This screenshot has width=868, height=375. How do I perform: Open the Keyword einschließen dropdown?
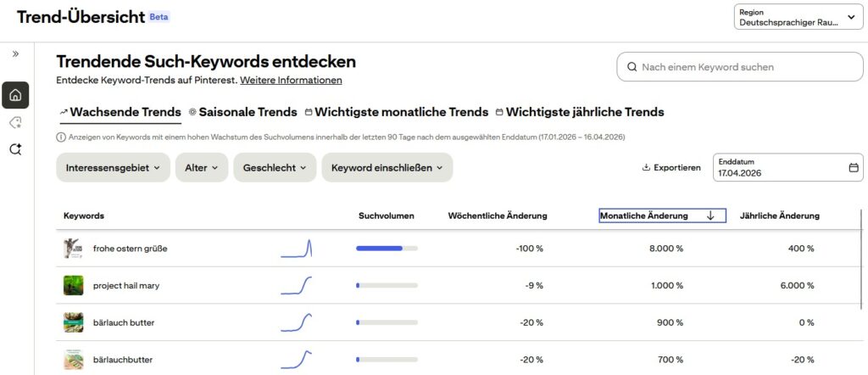(387, 168)
